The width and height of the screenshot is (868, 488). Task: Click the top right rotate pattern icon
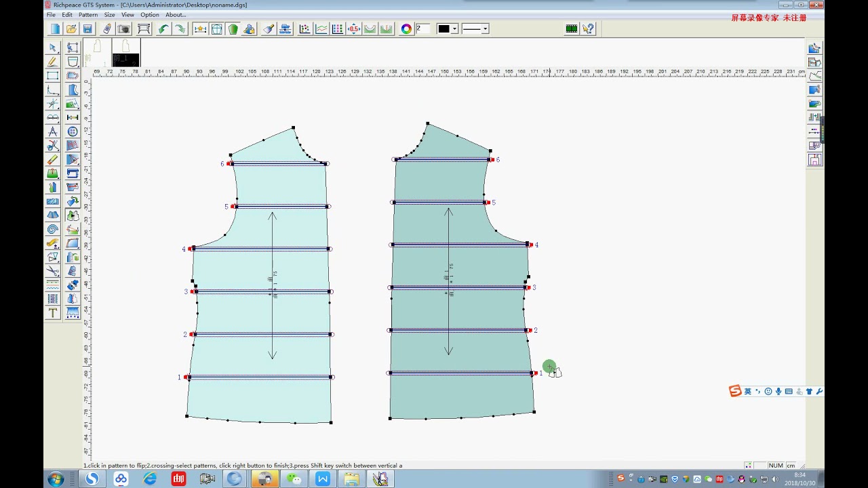coord(814,48)
